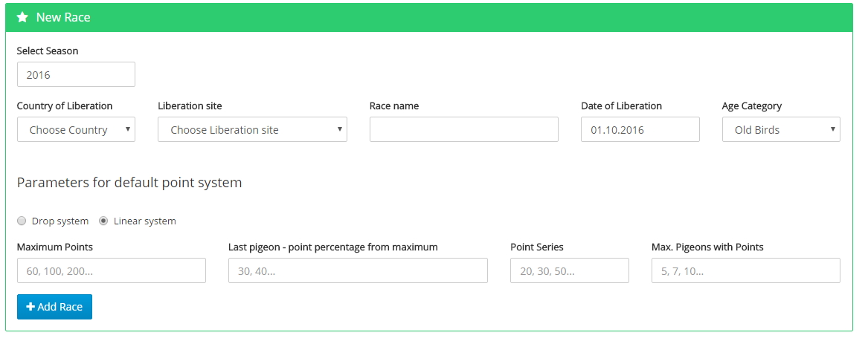This screenshot has width=868, height=344.
Task: Click the "Country of Liberation" label
Action: point(65,106)
